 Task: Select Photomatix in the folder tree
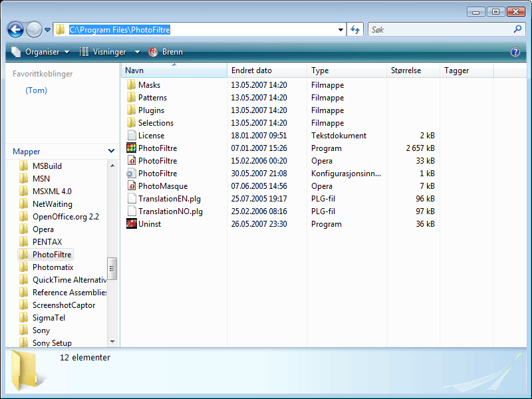tap(53, 267)
